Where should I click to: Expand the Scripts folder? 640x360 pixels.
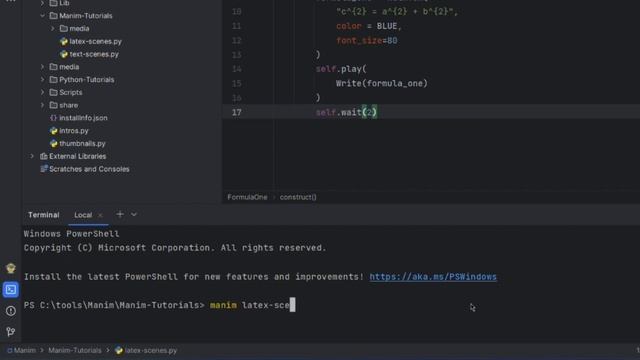[x=42, y=92]
